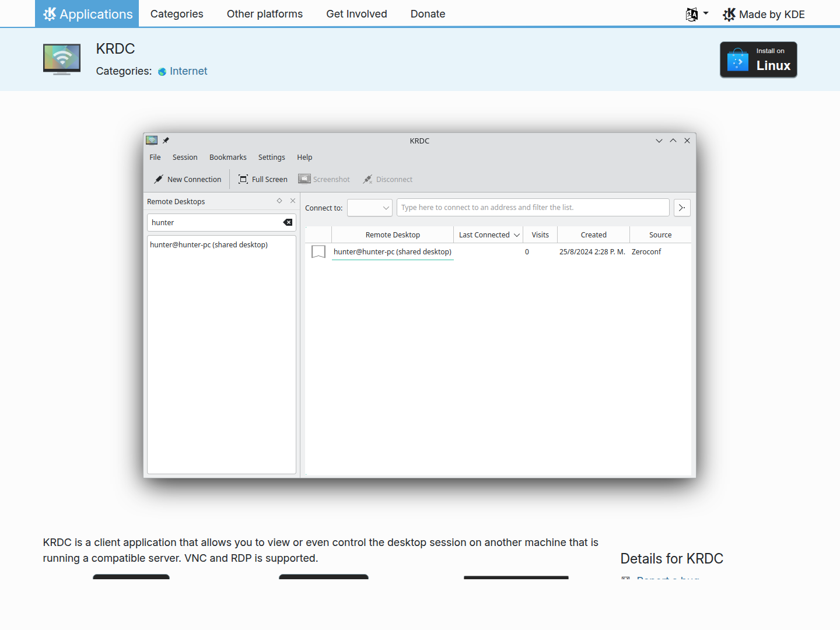Viewport: 840px width, 630px height.
Task: Click the address field 'Type here to connect'
Action: 533,208
